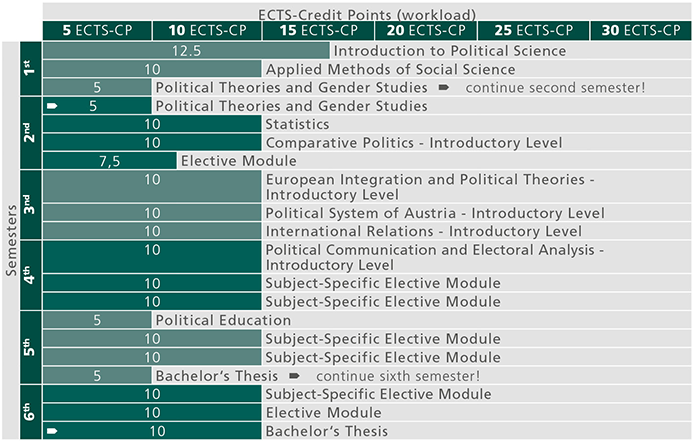695x442 pixels.
Task: Click the arrow before 'continue sixth semester!'
Action: [x=294, y=377]
